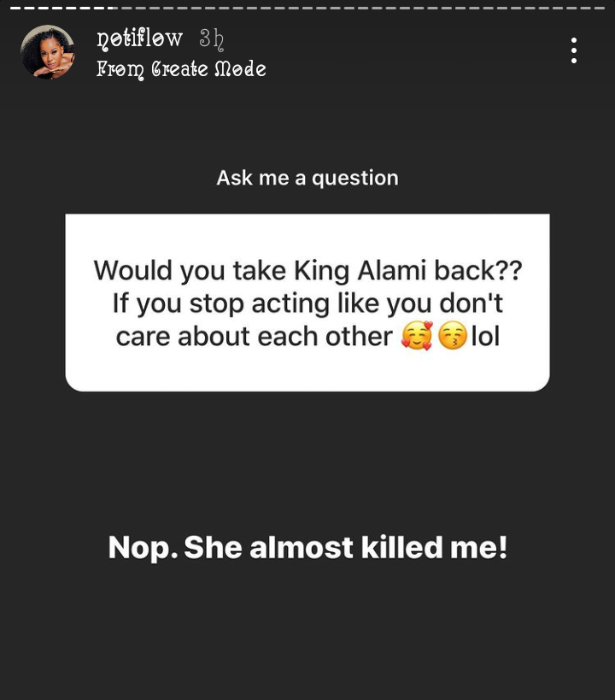Click the 3h story timestamp
Screen dimensions: 615x700
click(x=212, y=38)
